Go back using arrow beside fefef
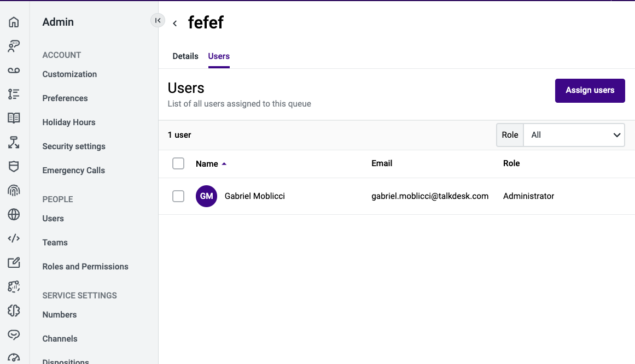 [175, 24]
